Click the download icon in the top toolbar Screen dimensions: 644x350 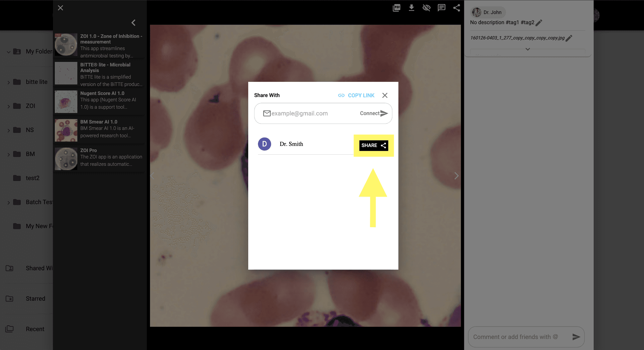coord(411,7)
